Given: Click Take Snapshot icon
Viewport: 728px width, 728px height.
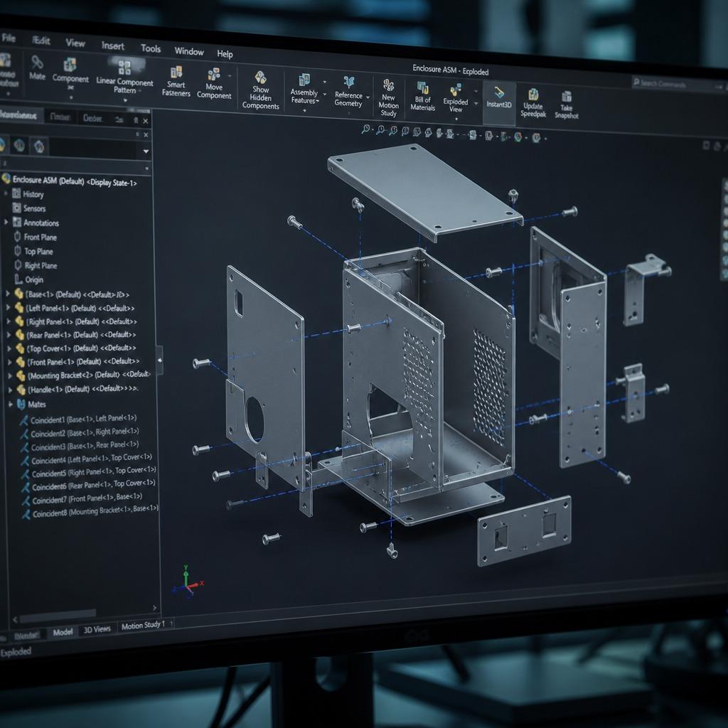Looking at the screenshot, I should pos(567,97).
